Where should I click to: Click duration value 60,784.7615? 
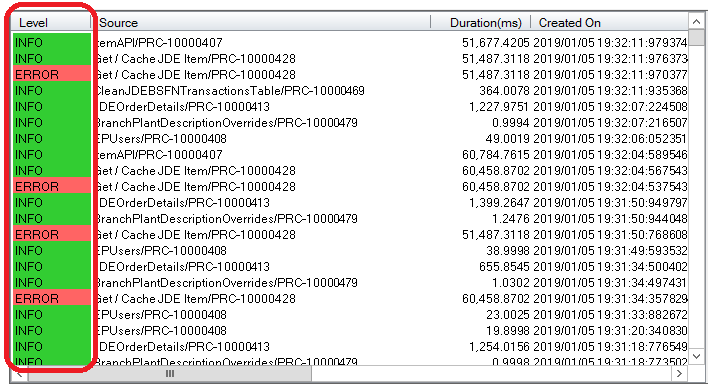tap(495, 155)
